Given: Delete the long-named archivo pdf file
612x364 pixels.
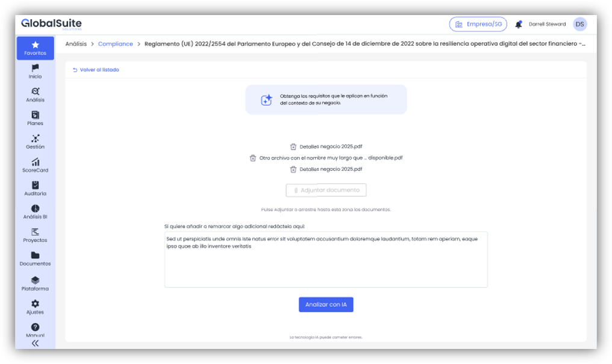Looking at the screenshot, I should (x=253, y=158).
